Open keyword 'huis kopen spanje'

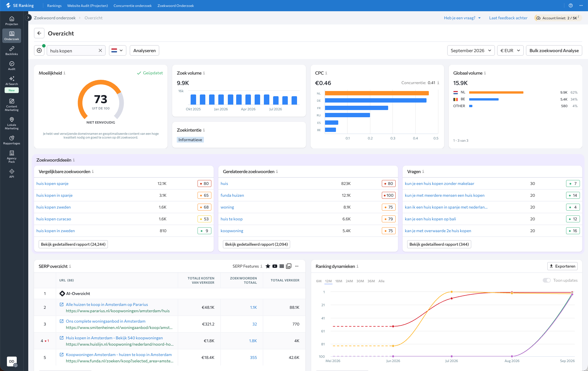pos(52,183)
